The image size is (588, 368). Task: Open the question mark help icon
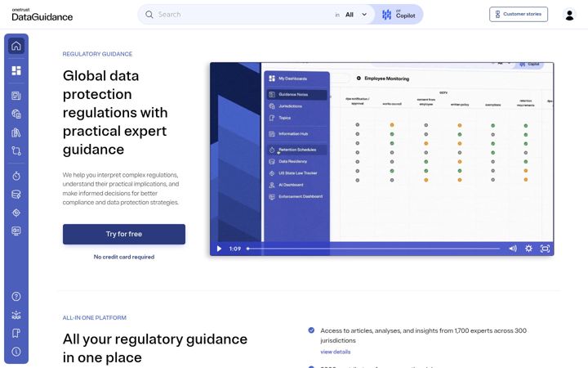click(16, 296)
